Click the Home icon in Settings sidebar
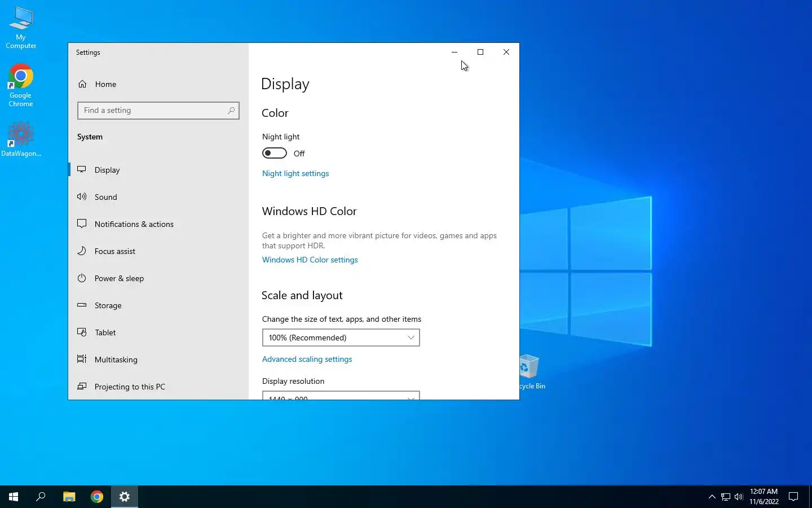Viewport: 812px width, 508px height. [x=82, y=84]
